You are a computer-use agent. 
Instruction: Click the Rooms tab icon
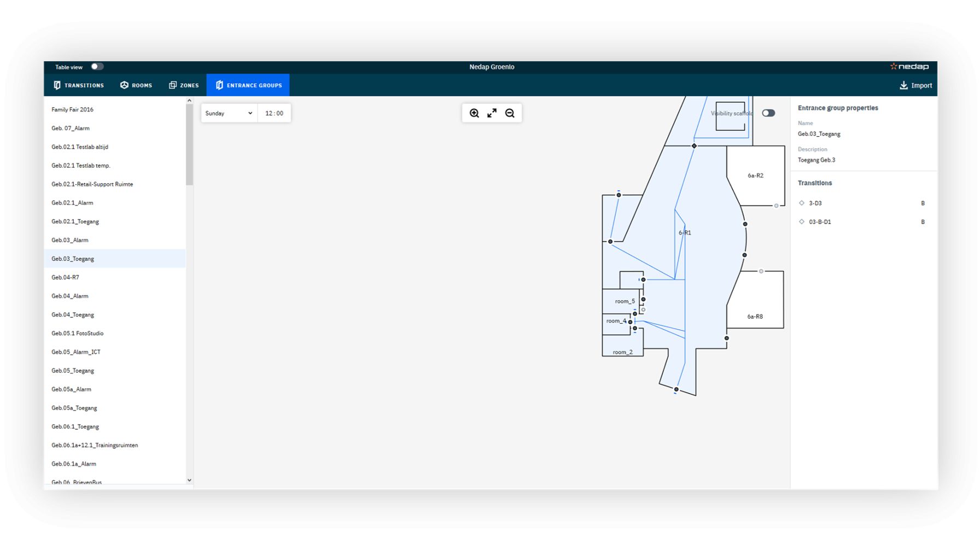coord(125,85)
